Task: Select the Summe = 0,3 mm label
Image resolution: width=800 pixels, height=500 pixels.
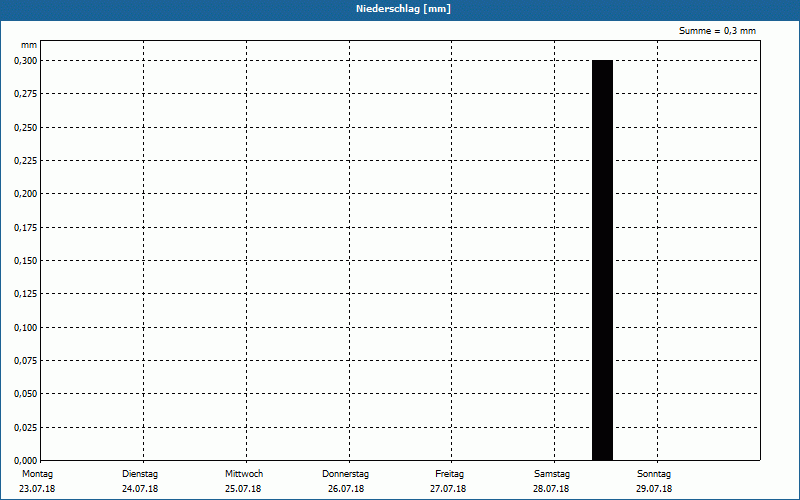Action: [x=717, y=31]
